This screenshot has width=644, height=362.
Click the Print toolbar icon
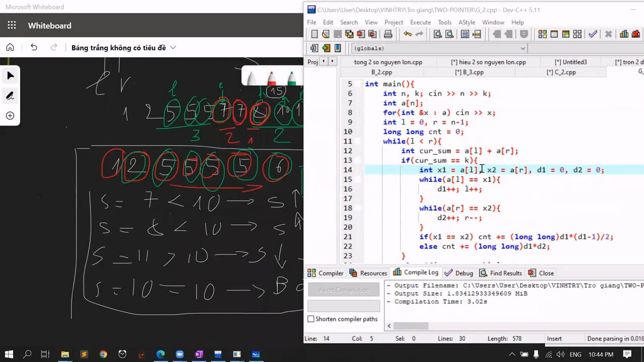388,34
